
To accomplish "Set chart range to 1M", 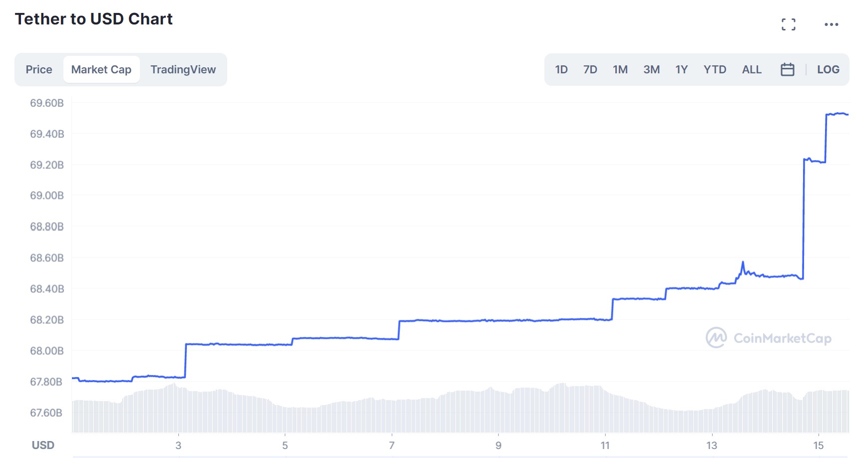I will pos(620,69).
